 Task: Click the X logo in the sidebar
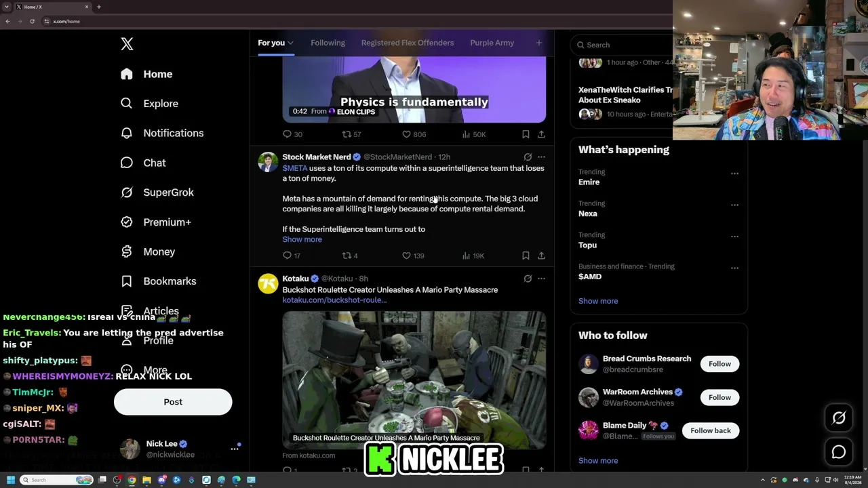pos(127,44)
